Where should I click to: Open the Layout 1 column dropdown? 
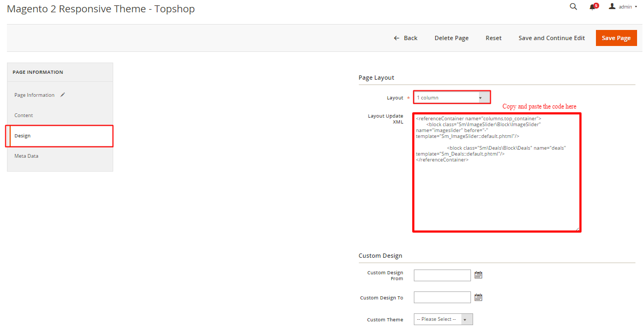pyautogui.click(x=452, y=98)
